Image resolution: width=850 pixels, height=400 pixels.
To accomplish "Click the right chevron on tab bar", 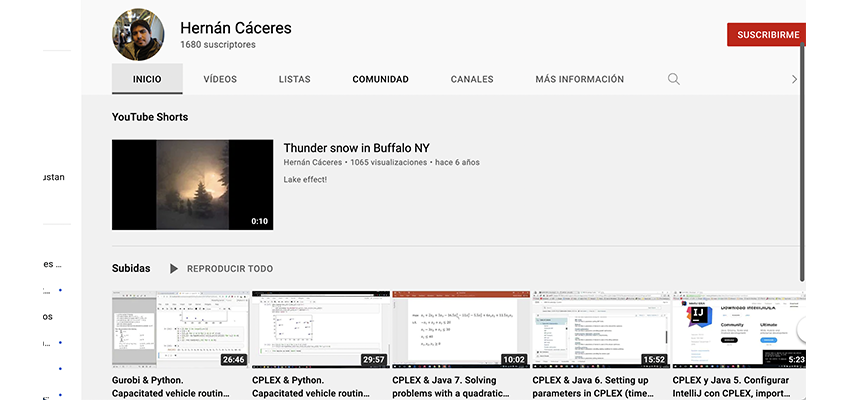I will 794,79.
